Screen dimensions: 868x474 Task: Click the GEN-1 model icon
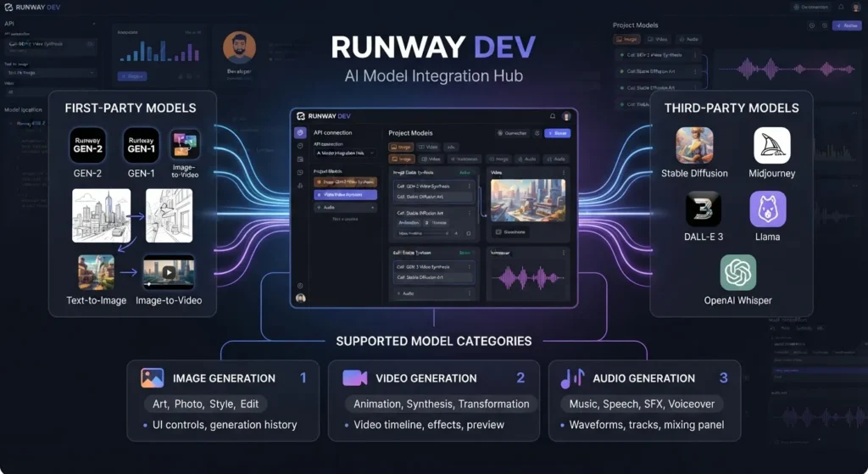pos(142,145)
